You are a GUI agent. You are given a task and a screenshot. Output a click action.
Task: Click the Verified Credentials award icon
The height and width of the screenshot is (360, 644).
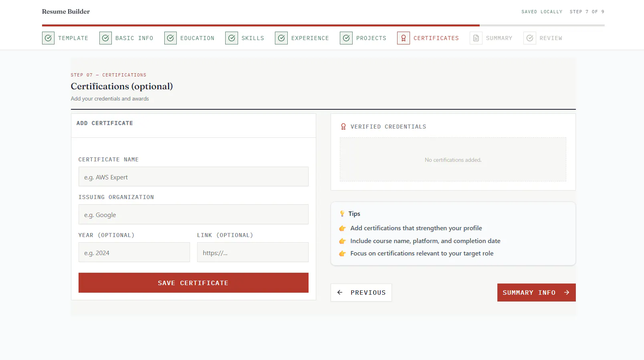[343, 127]
